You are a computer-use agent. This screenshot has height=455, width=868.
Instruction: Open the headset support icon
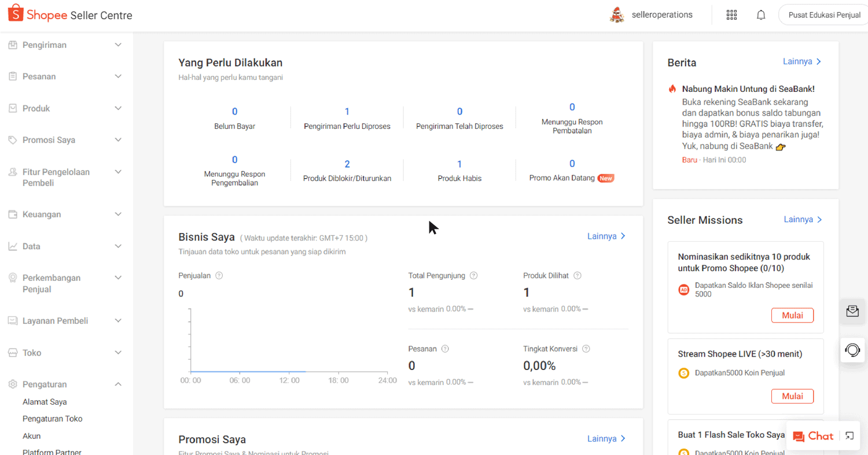[852, 350]
